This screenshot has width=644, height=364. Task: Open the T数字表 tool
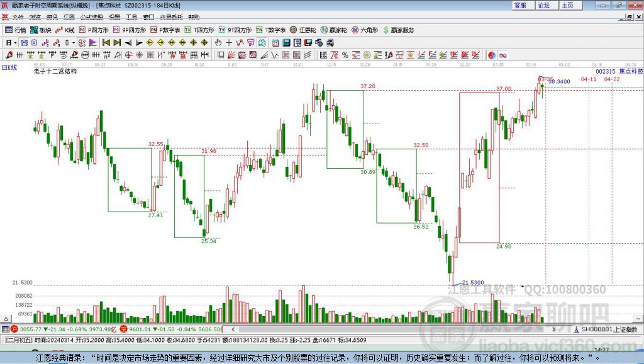pos(270,30)
